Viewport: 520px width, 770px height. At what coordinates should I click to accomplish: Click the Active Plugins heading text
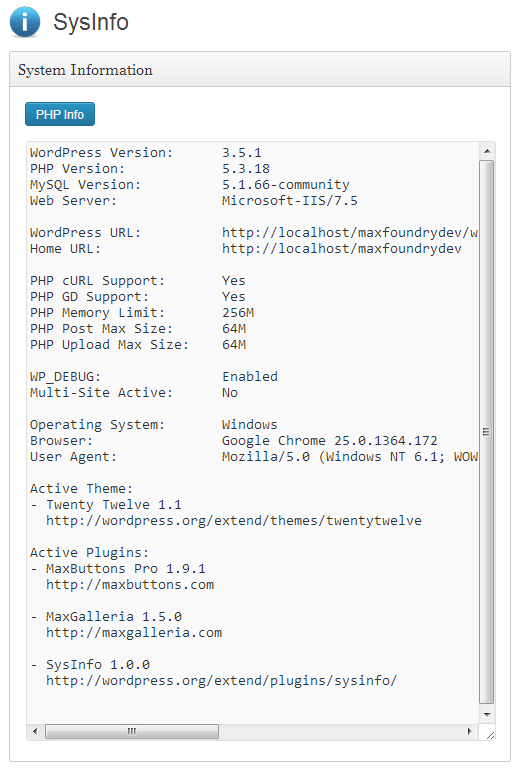click(x=89, y=552)
